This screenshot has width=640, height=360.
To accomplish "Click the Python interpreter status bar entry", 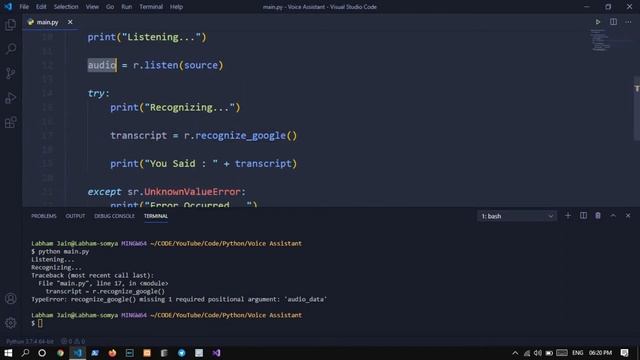I will (x=30, y=341).
